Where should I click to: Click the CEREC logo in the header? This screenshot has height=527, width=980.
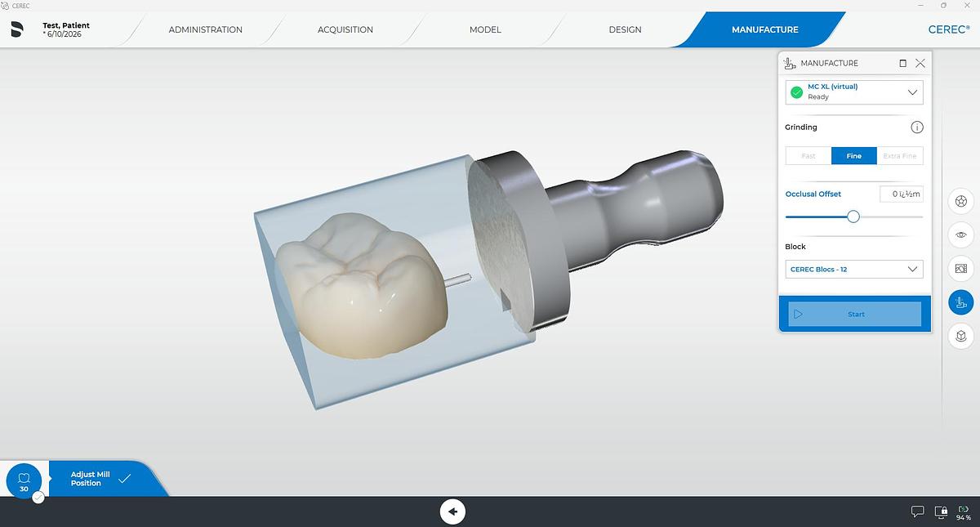(x=949, y=29)
